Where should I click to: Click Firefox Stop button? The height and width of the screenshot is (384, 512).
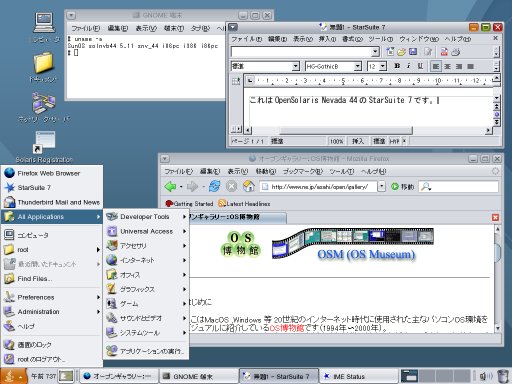click(231, 186)
